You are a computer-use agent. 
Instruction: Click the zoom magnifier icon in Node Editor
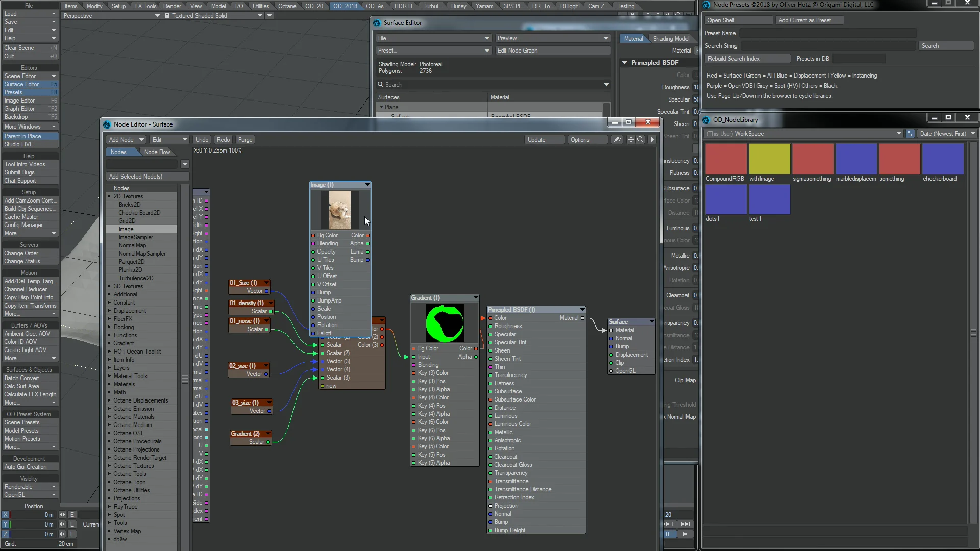[x=640, y=140]
